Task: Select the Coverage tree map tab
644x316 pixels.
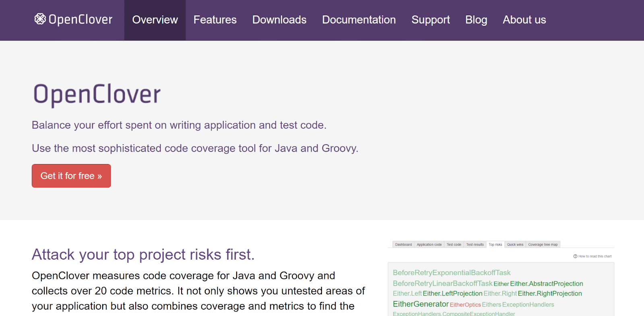Action: [543, 245]
